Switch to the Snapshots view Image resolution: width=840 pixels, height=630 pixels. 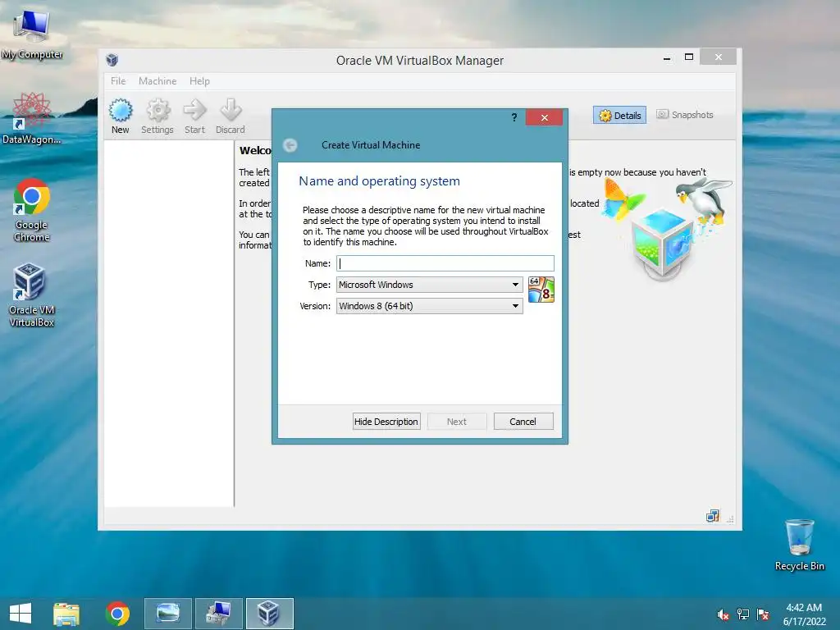tap(685, 115)
